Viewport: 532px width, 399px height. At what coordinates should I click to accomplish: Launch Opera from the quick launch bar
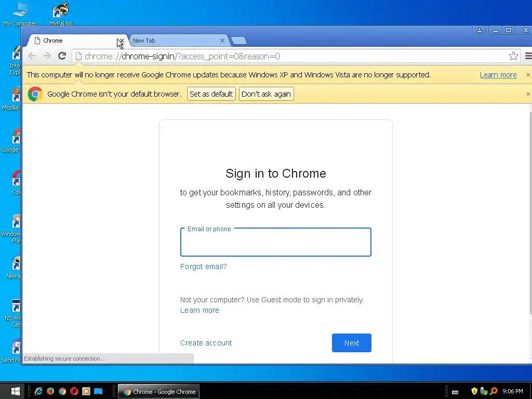(x=74, y=391)
